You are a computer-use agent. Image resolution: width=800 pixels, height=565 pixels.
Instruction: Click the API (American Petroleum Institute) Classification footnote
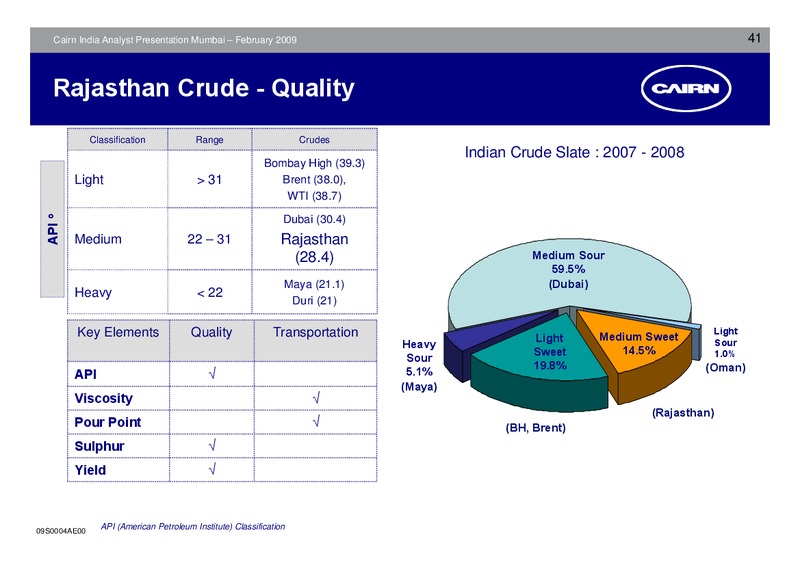coord(193,526)
